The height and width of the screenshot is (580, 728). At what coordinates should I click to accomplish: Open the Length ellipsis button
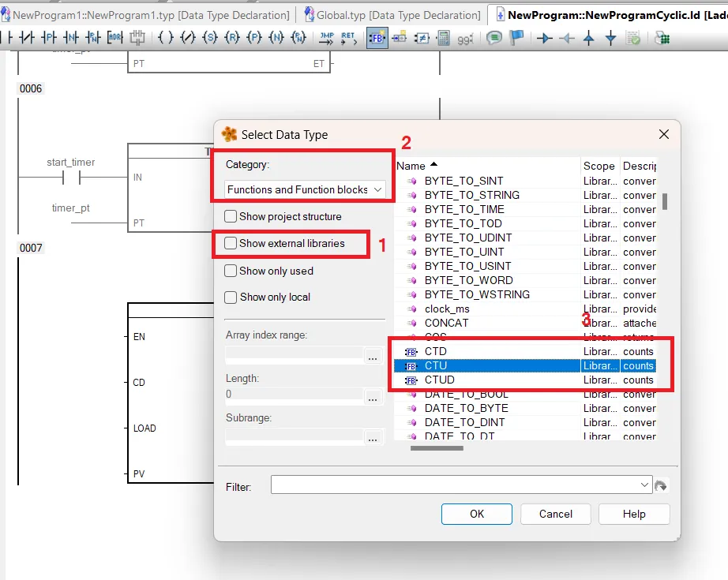coord(373,396)
